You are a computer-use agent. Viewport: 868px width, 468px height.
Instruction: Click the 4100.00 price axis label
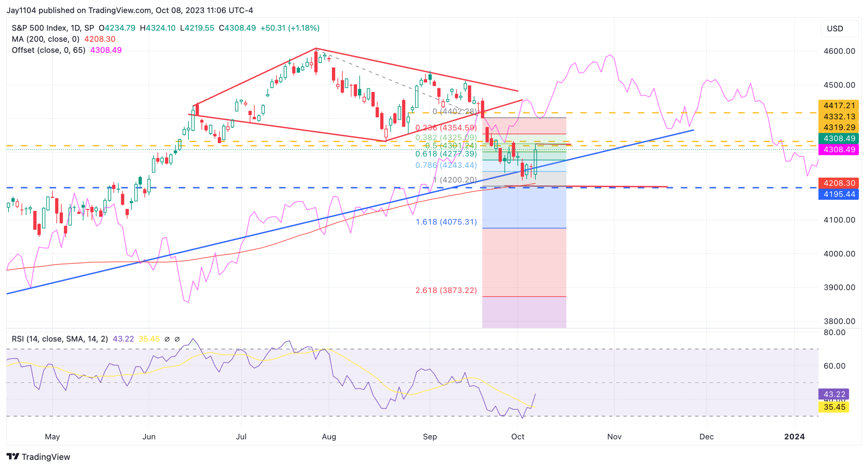coord(840,220)
